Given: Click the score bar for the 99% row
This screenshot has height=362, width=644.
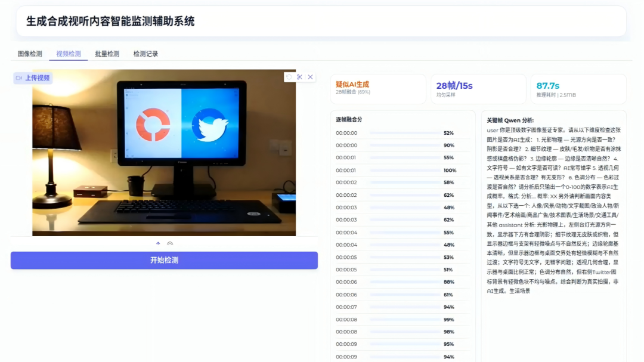Looking at the screenshot, I should click(x=405, y=320).
